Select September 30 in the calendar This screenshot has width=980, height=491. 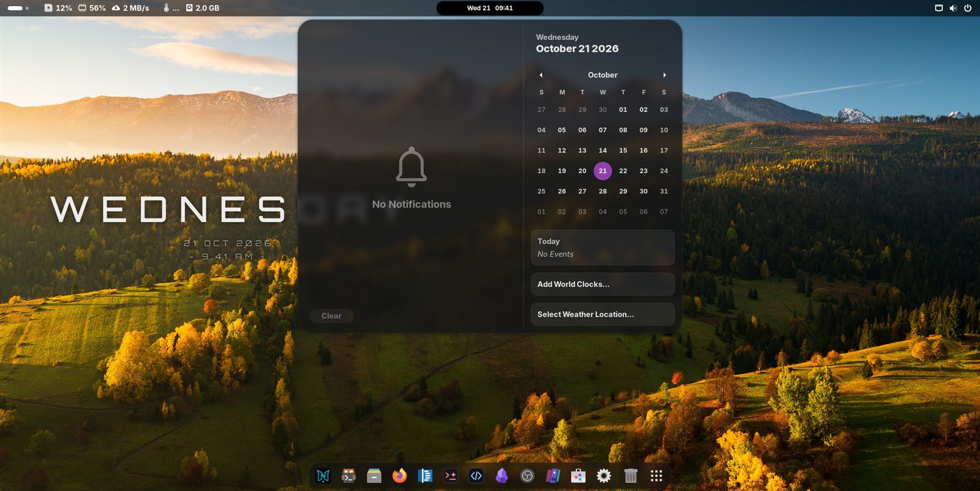[x=603, y=110]
